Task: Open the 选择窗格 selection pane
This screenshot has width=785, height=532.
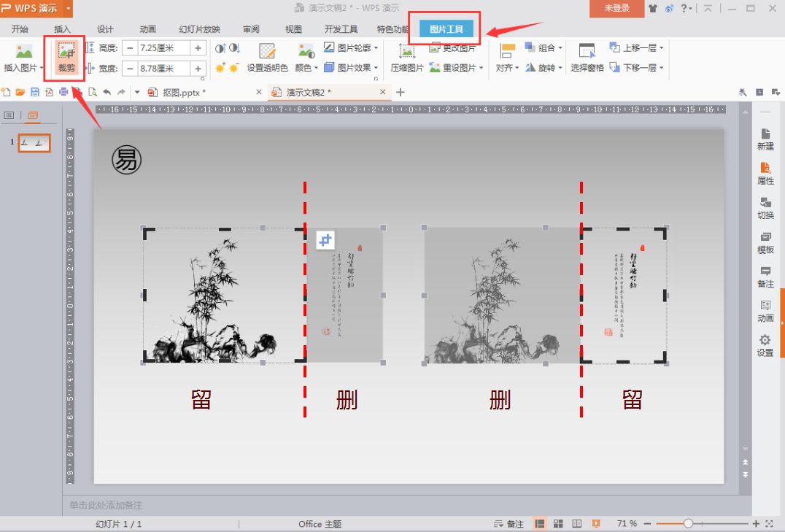Action: pyautogui.click(x=587, y=58)
